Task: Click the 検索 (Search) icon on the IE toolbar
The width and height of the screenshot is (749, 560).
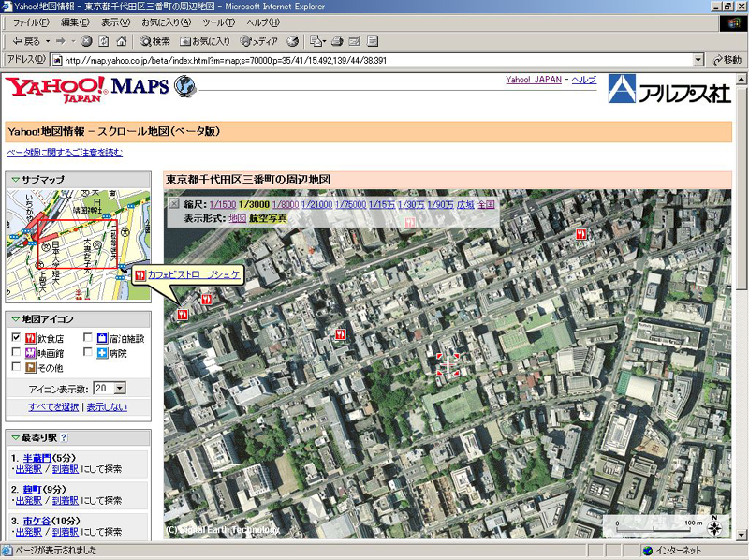Action: (x=154, y=40)
